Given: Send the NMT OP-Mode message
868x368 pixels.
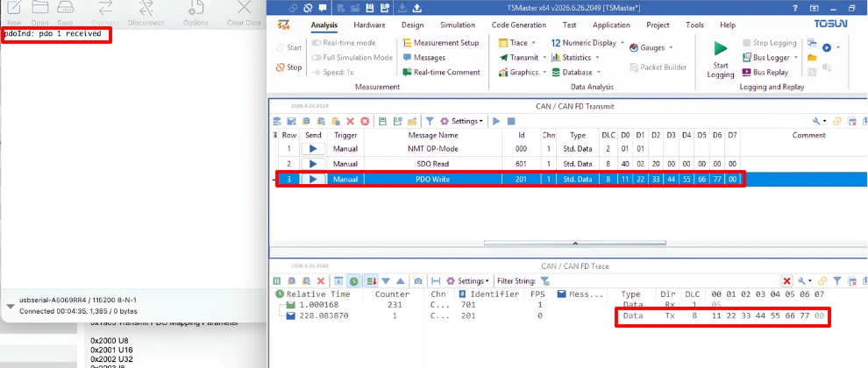Looking at the screenshot, I should 313,149.
